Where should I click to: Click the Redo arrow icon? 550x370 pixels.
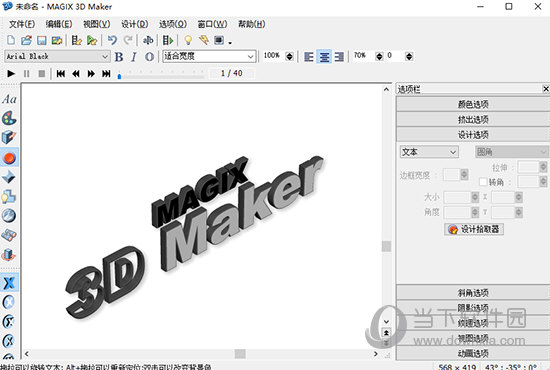[x=128, y=40]
